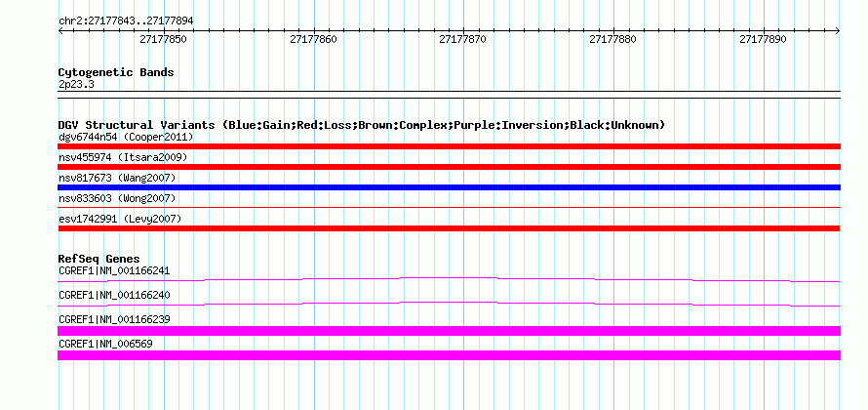
Task: Open the CGREF1|NM_006569 gene label
Action: pyautogui.click(x=105, y=344)
